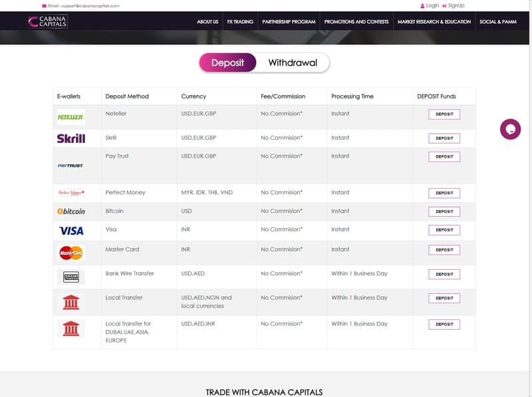This screenshot has width=532, height=397.
Task: Click the 'Master Card' method name
Action: (x=122, y=249)
